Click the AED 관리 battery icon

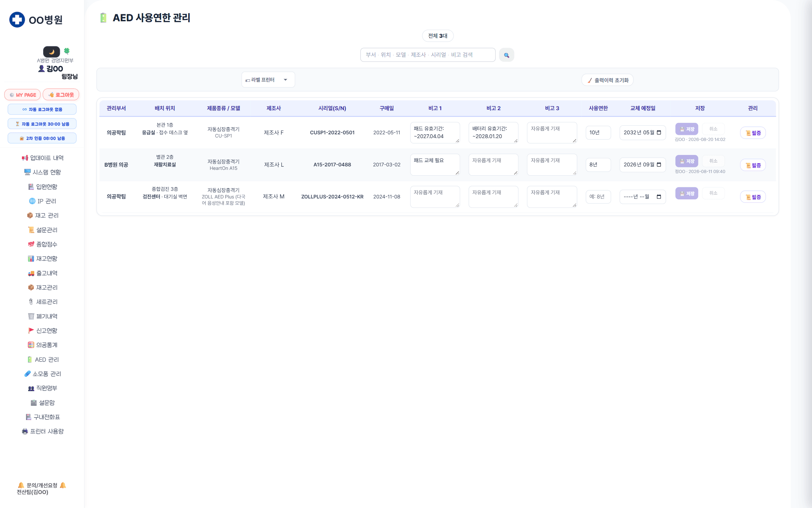pos(30,359)
